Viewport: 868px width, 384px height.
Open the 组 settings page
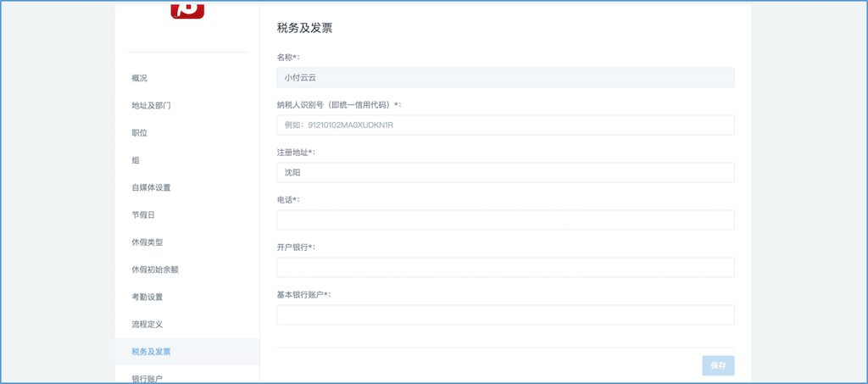[136, 160]
